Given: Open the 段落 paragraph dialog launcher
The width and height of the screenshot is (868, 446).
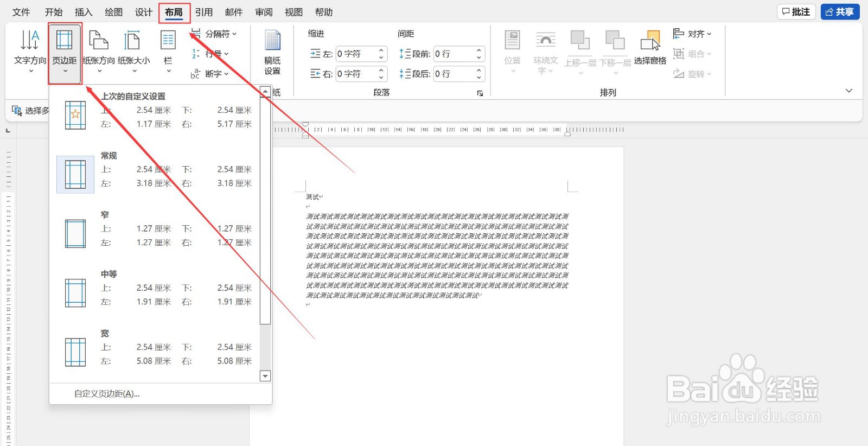Looking at the screenshot, I should [480, 93].
